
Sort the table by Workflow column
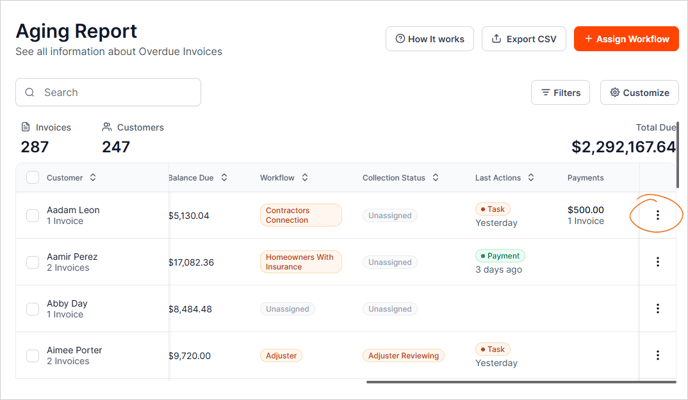[305, 178]
